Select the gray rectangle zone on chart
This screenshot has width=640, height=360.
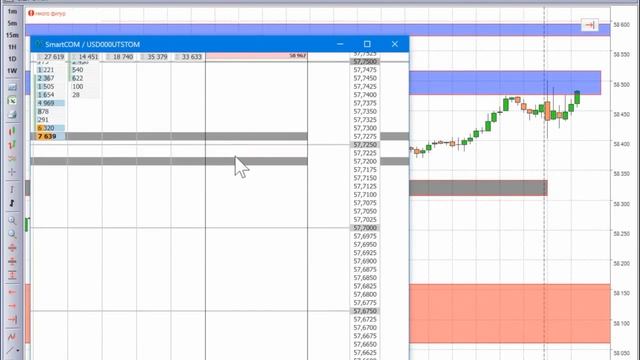point(478,188)
